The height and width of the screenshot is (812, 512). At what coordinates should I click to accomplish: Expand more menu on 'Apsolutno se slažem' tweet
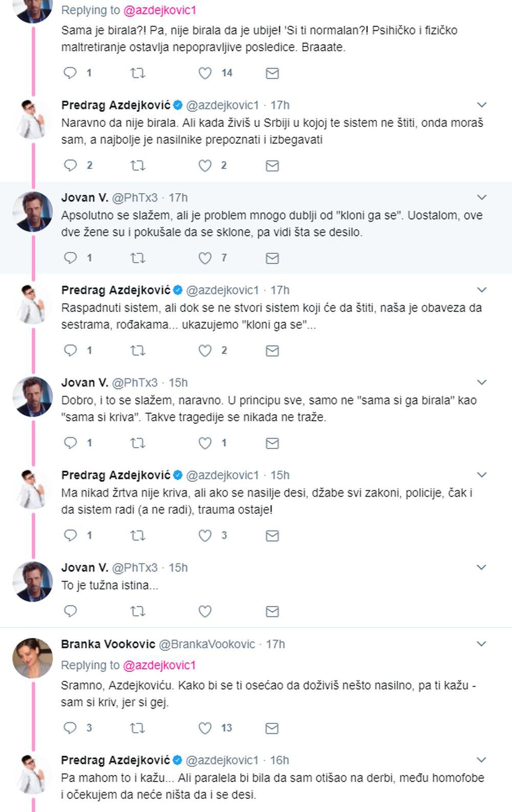coord(481,197)
